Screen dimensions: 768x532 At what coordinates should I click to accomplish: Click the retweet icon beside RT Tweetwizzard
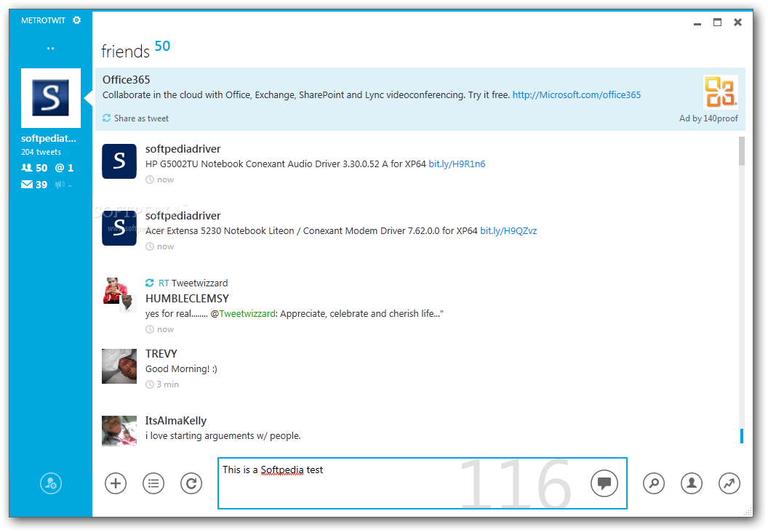[149, 283]
